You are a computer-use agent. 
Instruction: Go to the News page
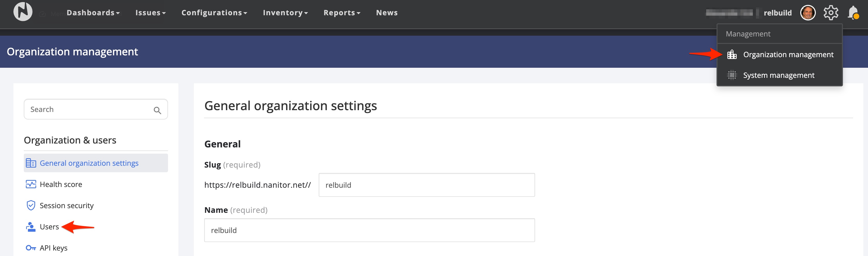pos(386,13)
